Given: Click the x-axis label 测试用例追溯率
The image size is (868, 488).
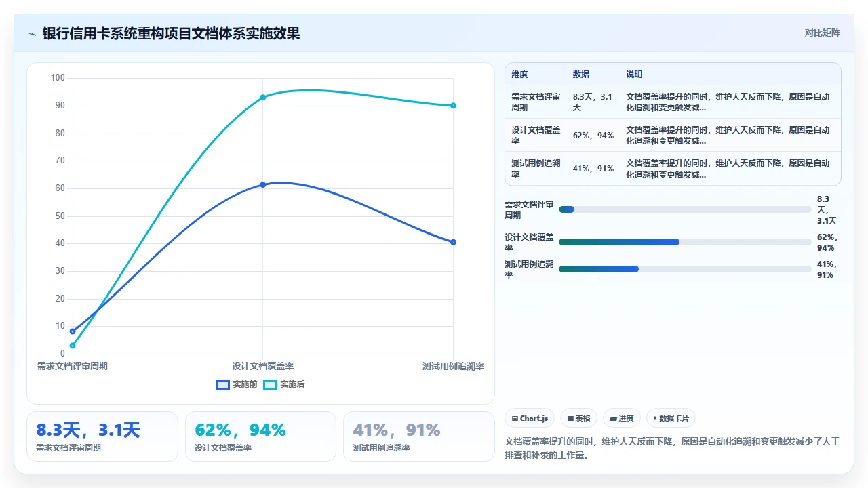Looking at the screenshot, I should (453, 366).
